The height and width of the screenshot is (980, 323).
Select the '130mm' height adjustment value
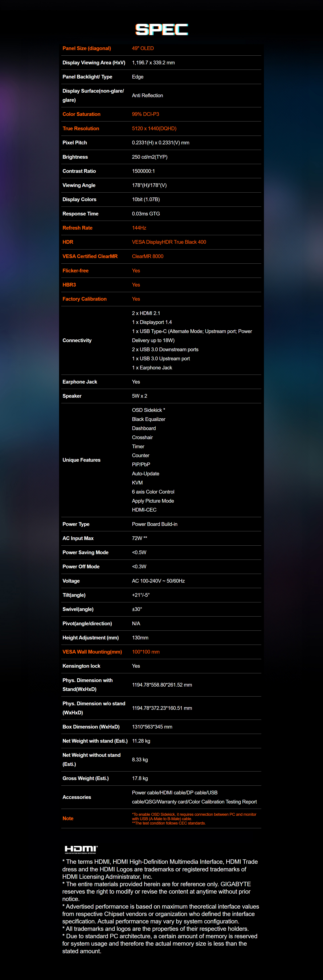[x=140, y=638]
